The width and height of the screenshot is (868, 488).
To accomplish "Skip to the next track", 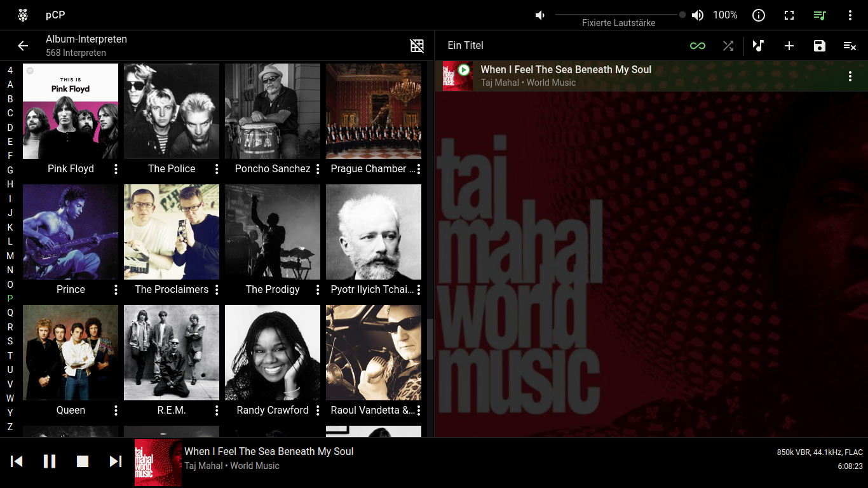I will pos(115,461).
